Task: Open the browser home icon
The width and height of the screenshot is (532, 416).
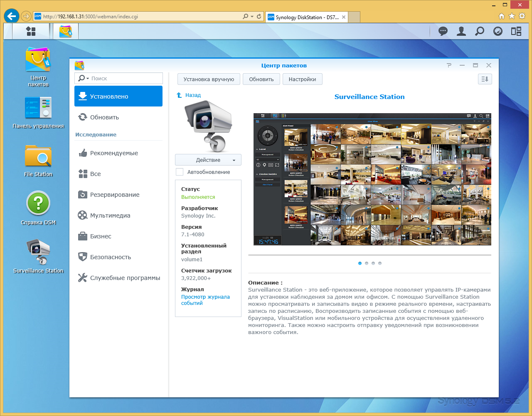Action: 502,16
